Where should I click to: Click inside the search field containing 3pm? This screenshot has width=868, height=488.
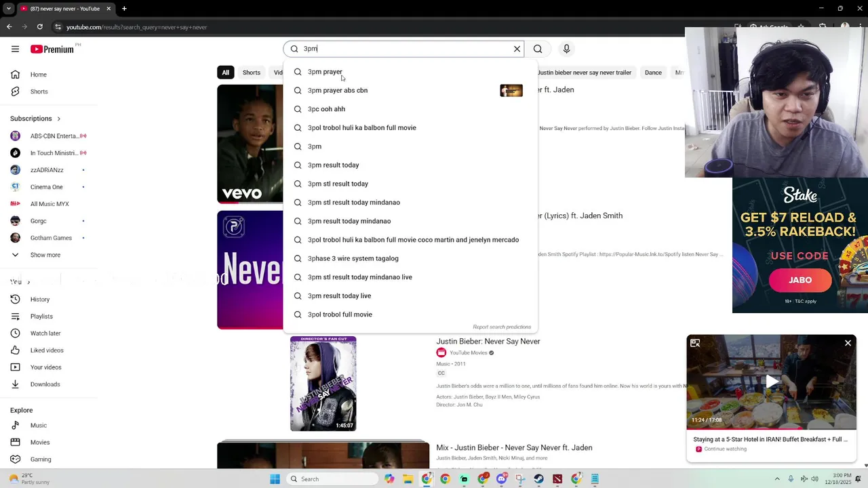point(405,49)
